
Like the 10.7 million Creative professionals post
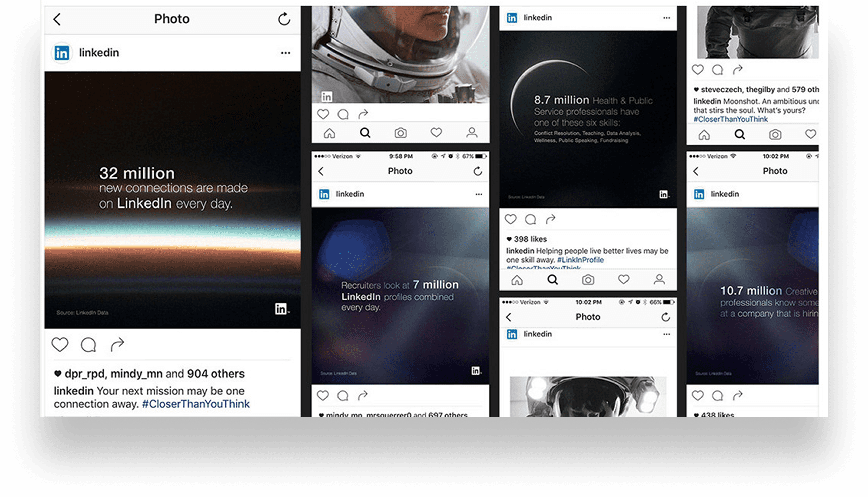coord(697,395)
